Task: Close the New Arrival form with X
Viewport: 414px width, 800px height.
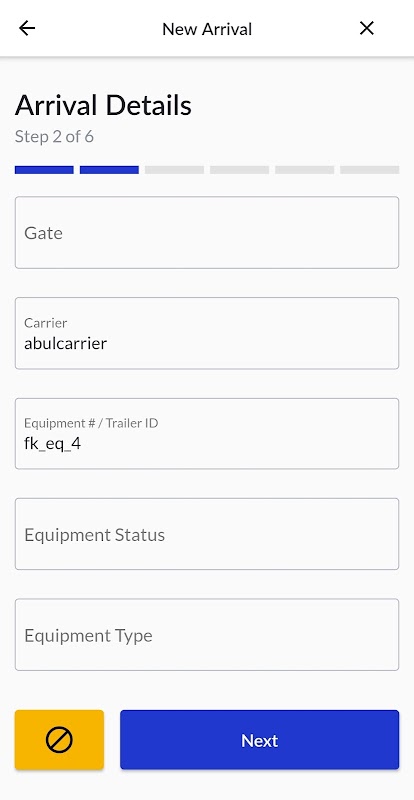Action: [x=367, y=28]
